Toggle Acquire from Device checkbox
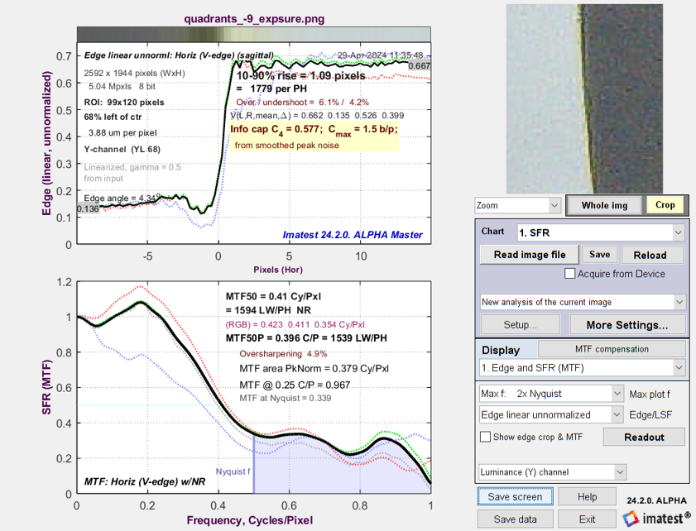The width and height of the screenshot is (696, 531). click(x=570, y=273)
